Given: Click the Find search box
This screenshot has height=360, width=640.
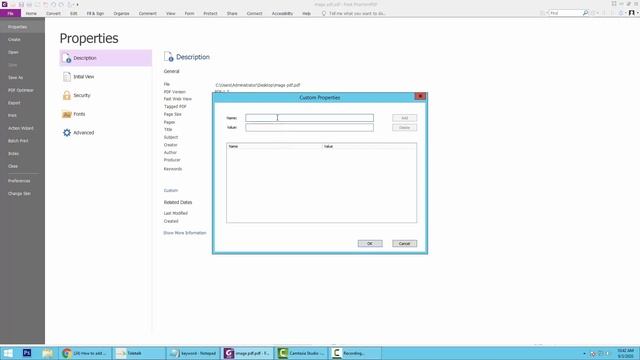Looking at the screenshot, I should tap(565, 13).
